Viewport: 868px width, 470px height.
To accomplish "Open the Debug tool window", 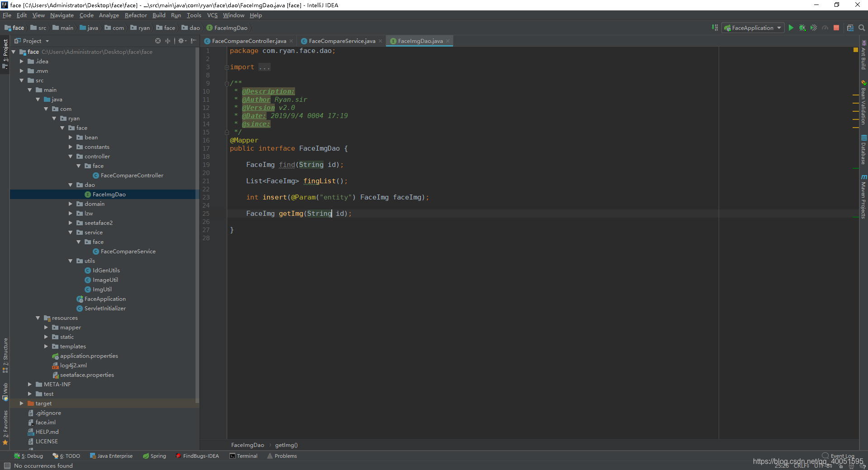I will point(29,456).
